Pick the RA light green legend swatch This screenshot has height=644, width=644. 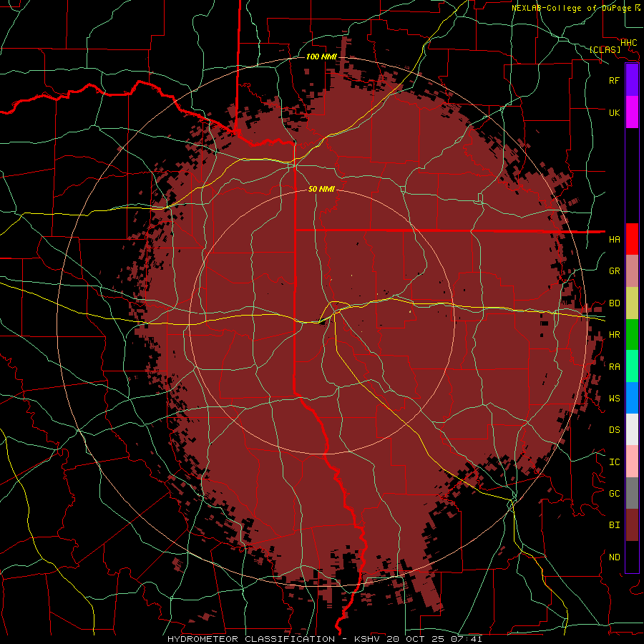click(x=632, y=366)
